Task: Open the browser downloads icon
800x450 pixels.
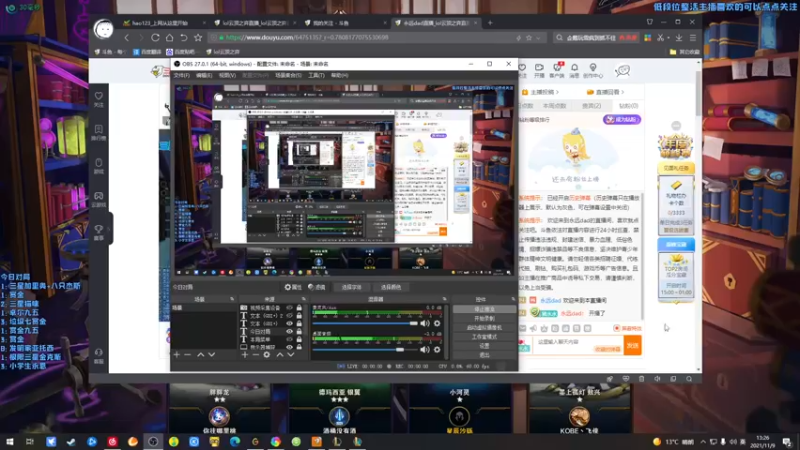Action: (679, 37)
